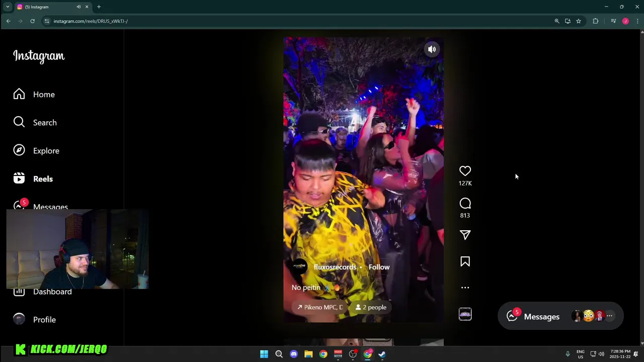Click the microphone icon in system tray
This screenshot has width=644, height=362.
568,354
